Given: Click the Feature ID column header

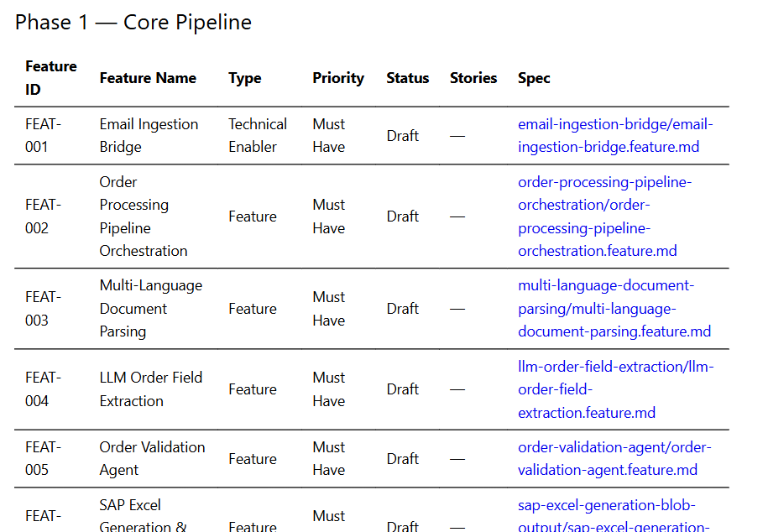Looking at the screenshot, I should coord(51,78).
